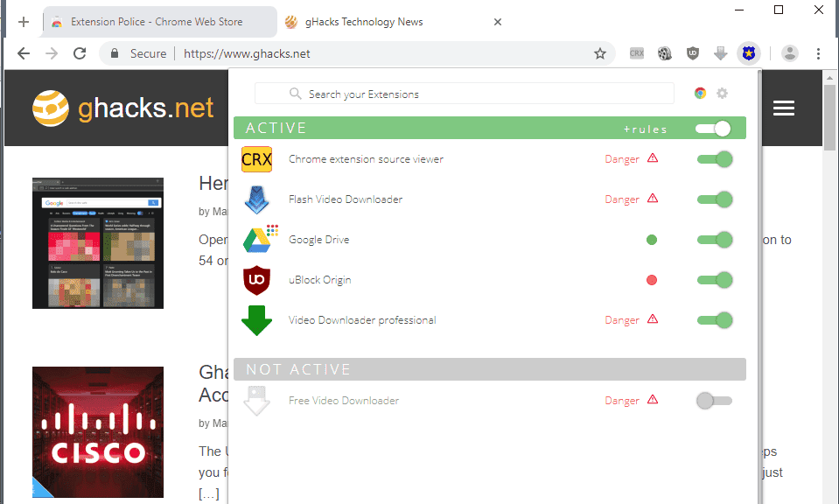Toggle the +rules switch in ACTIVE header
This screenshot has height=504, width=839.
(713, 129)
